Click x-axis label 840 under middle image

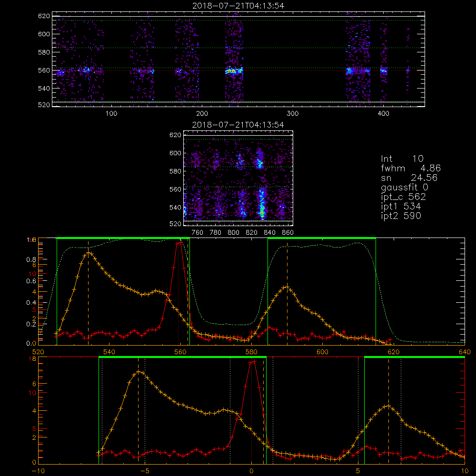pos(269,233)
